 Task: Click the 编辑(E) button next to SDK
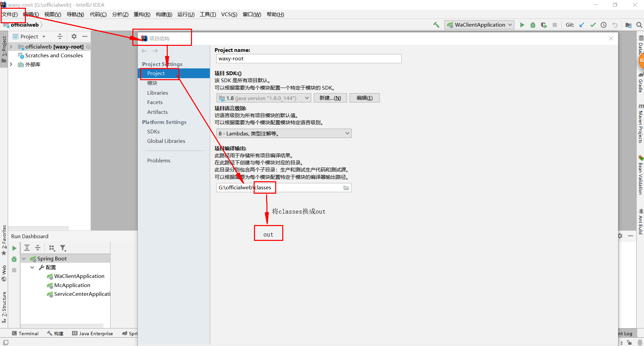[x=364, y=98]
